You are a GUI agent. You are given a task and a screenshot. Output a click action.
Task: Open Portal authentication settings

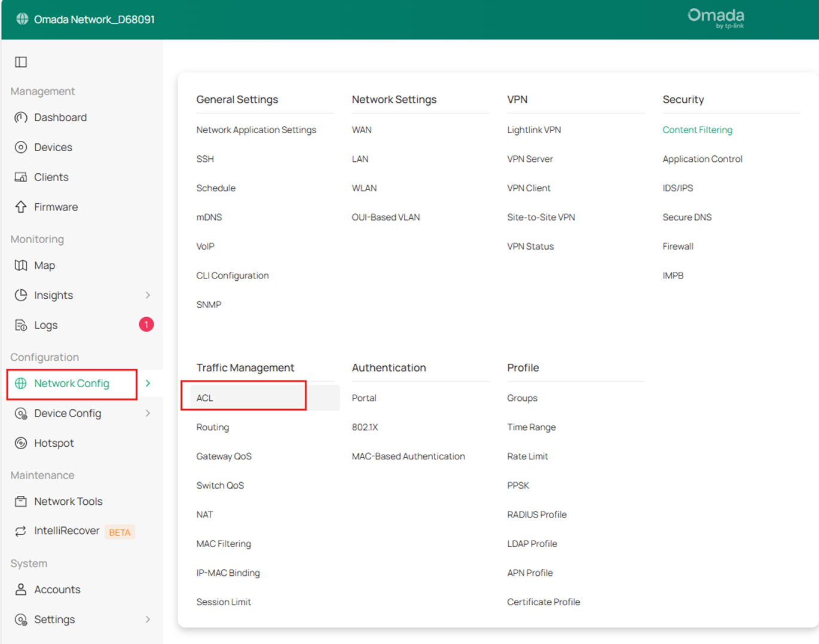[364, 398]
